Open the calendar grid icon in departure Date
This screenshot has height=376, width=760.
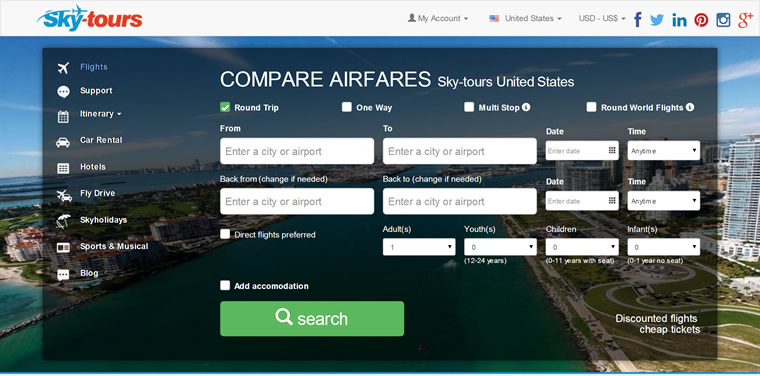coord(612,150)
